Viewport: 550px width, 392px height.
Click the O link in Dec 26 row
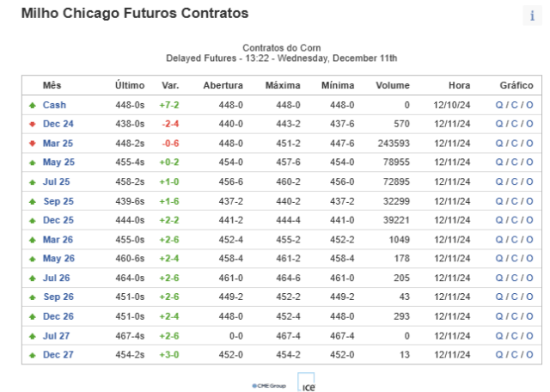pos(529,316)
